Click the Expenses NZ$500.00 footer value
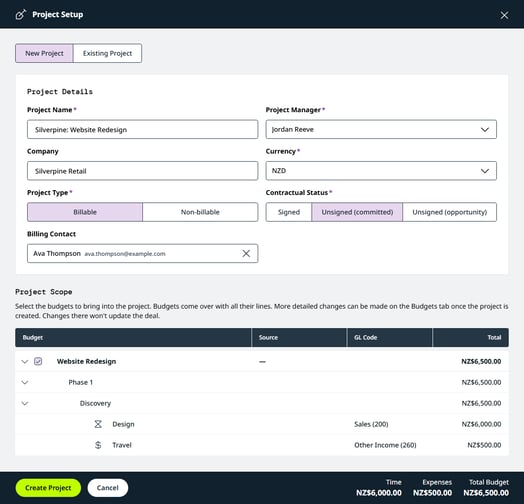This screenshot has width=524, height=504. [x=432, y=493]
